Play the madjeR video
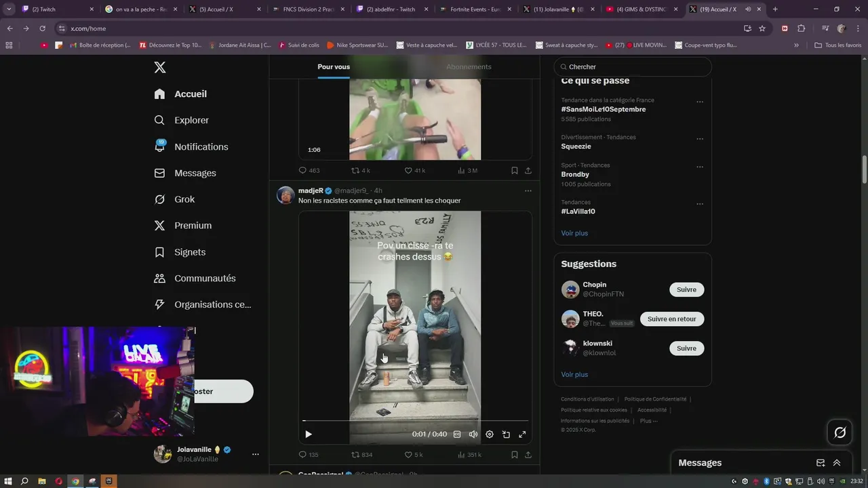868x488 pixels. click(309, 434)
